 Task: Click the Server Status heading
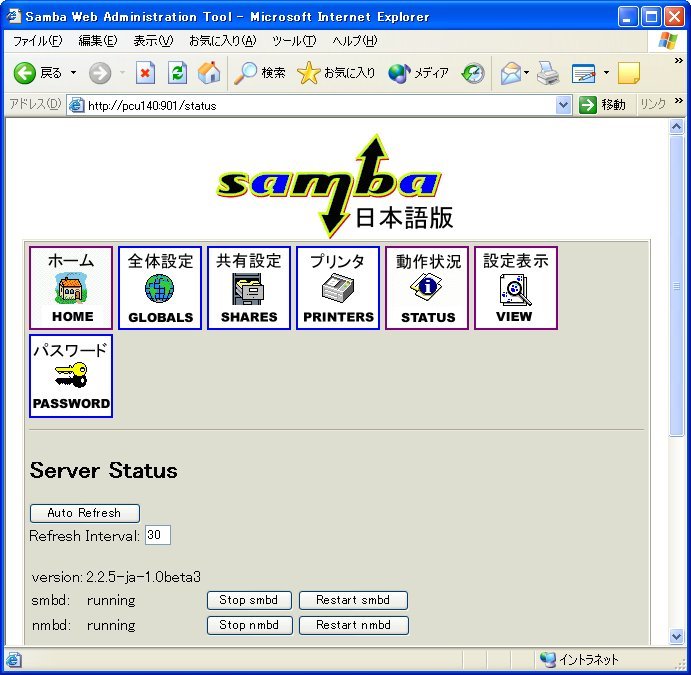tap(104, 471)
